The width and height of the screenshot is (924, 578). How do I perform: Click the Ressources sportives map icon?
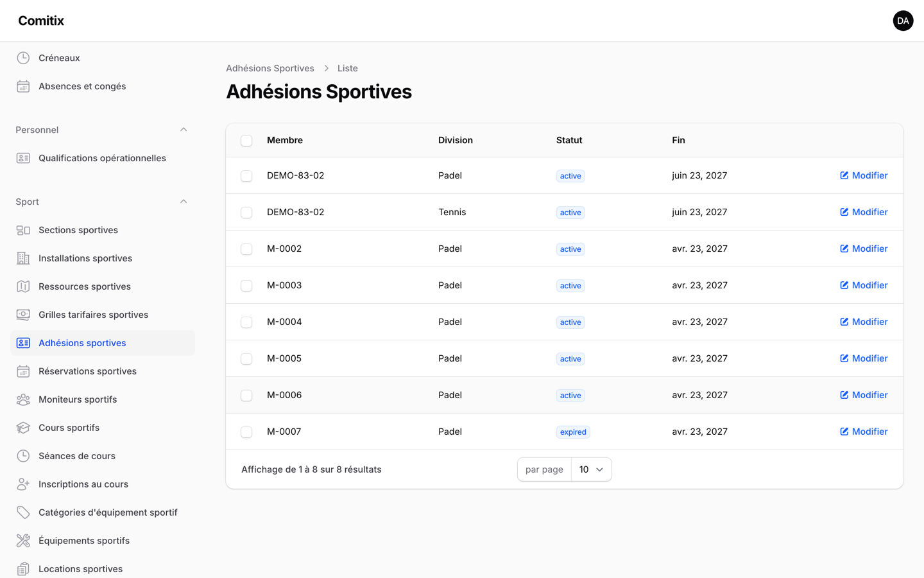[23, 286]
